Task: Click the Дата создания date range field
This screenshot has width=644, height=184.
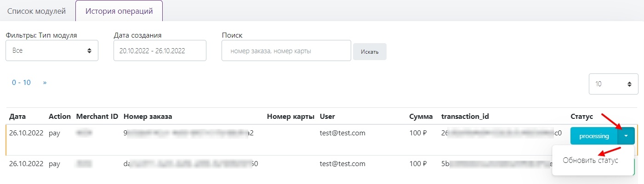Action: pos(160,50)
